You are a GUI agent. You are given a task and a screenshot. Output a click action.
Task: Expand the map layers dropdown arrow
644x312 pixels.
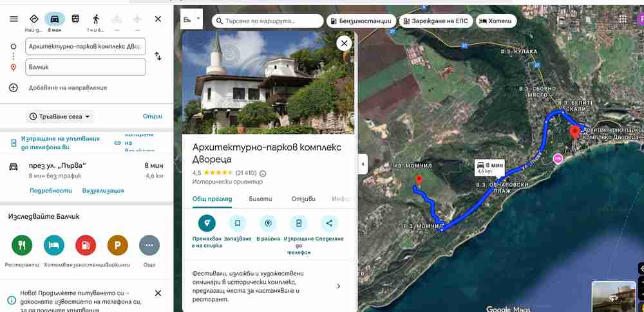point(198,19)
